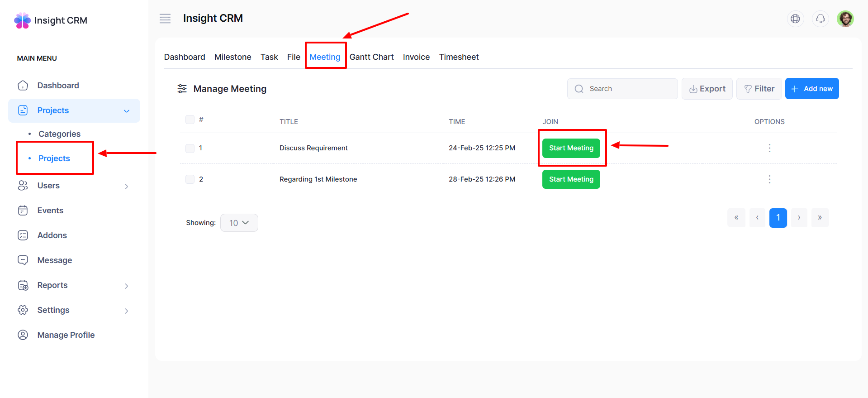
Task: Toggle the select-all checkbox in table header
Action: [190, 120]
